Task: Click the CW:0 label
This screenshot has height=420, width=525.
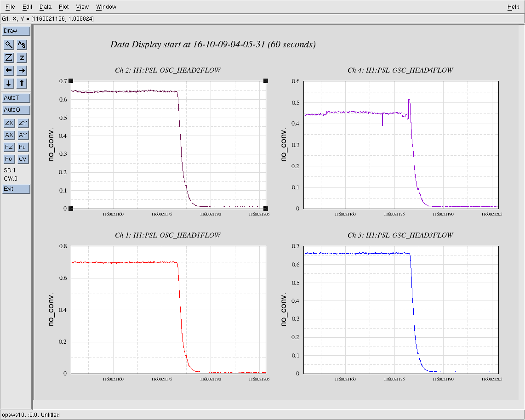Action: click(11, 179)
